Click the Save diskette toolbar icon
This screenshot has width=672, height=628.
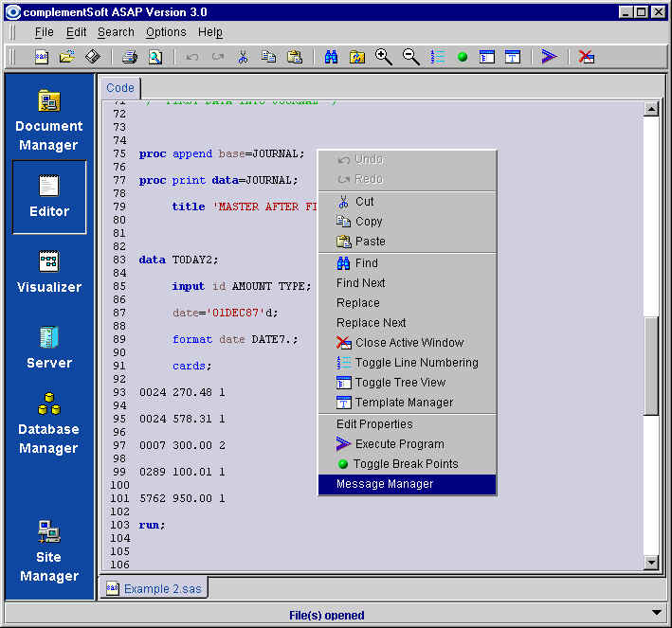(93, 57)
